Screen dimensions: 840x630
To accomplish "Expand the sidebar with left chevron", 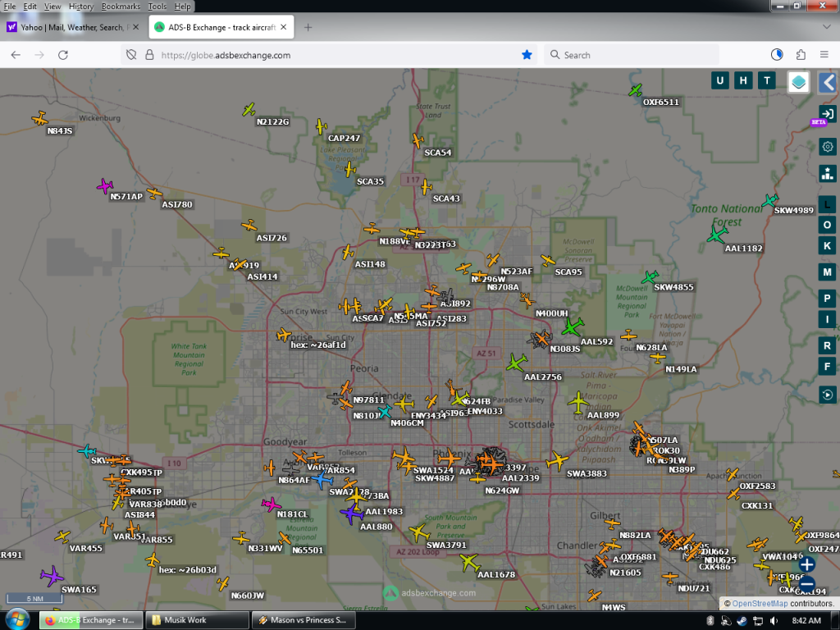I will coord(829,83).
